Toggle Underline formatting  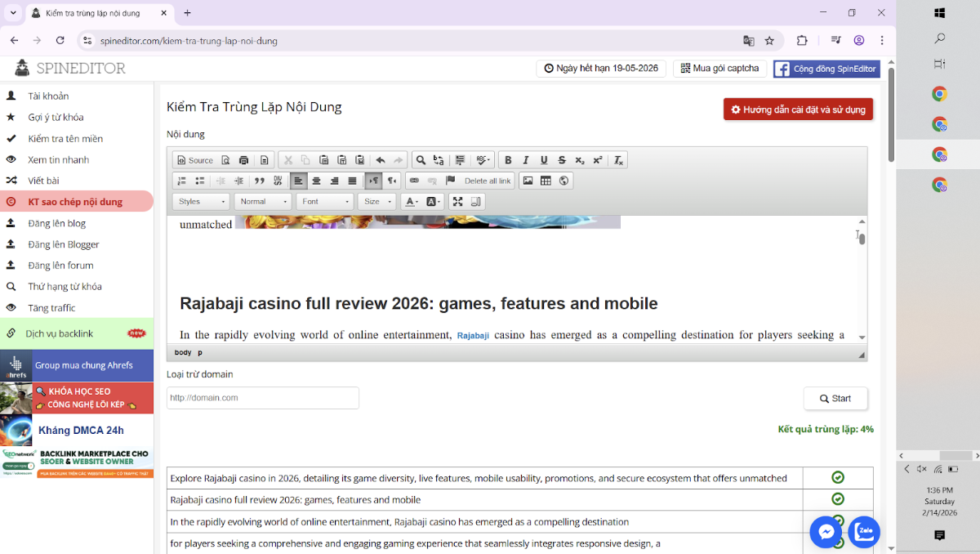(x=544, y=160)
